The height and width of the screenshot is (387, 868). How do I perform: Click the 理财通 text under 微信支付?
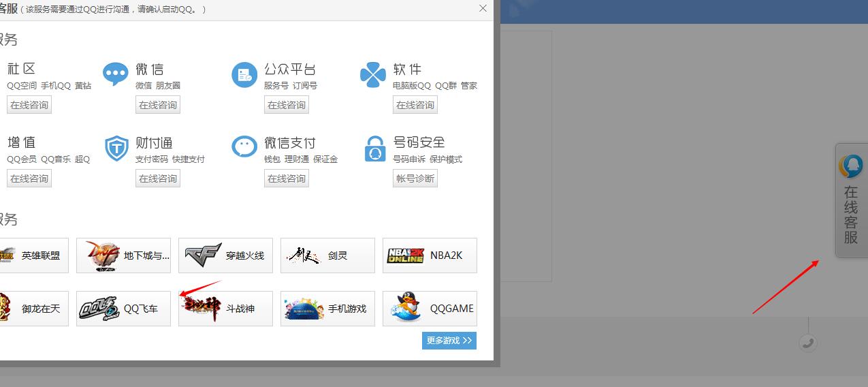point(297,159)
